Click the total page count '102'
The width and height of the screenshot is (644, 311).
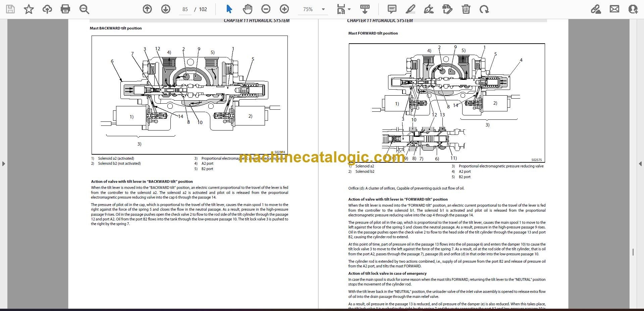[x=203, y=9]
